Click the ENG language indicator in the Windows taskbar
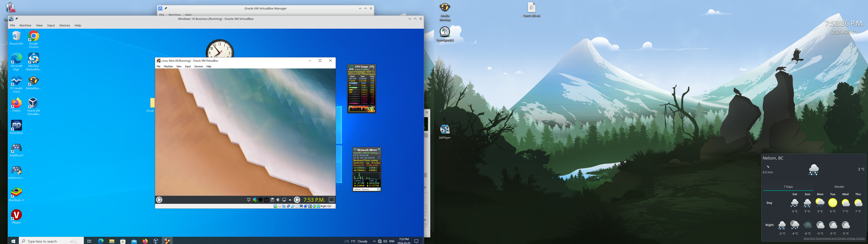 tap(392, 241)
